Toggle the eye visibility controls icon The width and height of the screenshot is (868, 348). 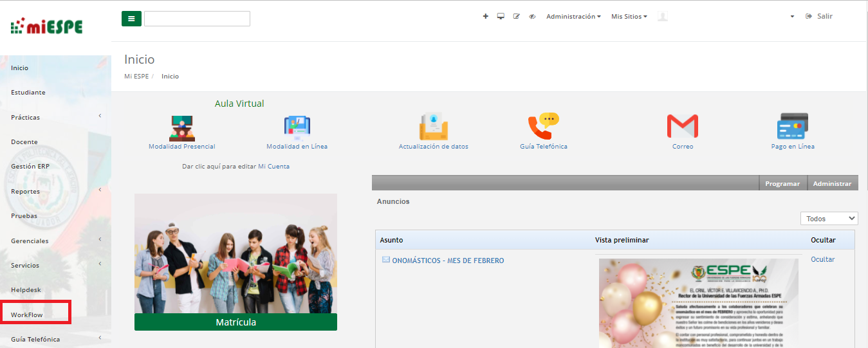(532, 17)
